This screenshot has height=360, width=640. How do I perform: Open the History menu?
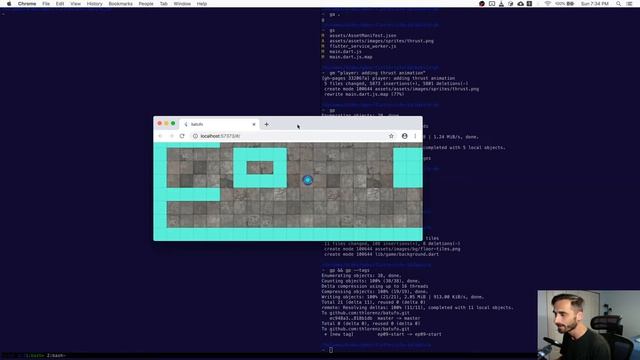click(95, 4)
